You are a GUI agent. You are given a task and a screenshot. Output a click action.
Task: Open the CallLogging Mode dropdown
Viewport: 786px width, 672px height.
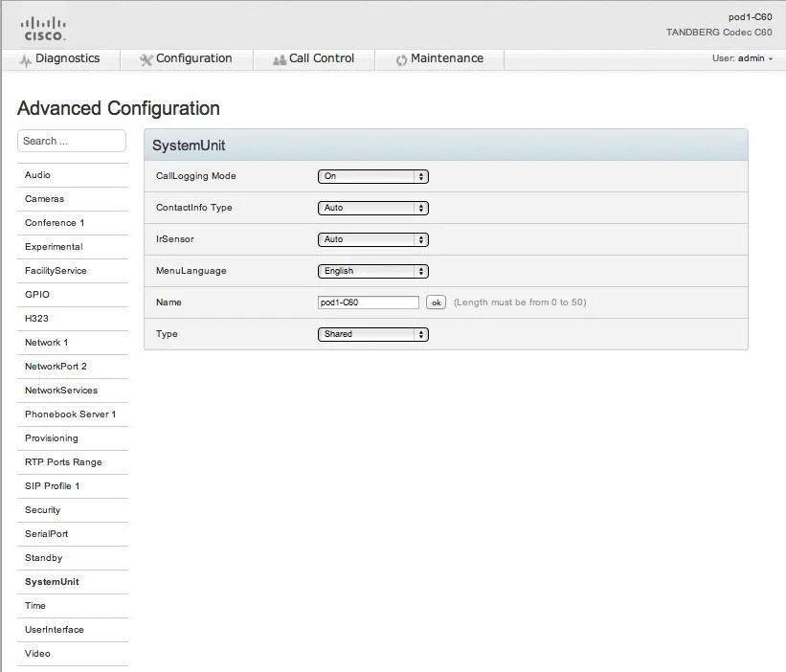pos(373,176)
